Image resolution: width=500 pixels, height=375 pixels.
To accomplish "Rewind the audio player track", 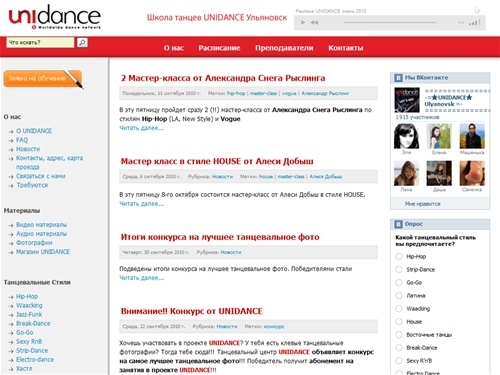I will 314,22.
